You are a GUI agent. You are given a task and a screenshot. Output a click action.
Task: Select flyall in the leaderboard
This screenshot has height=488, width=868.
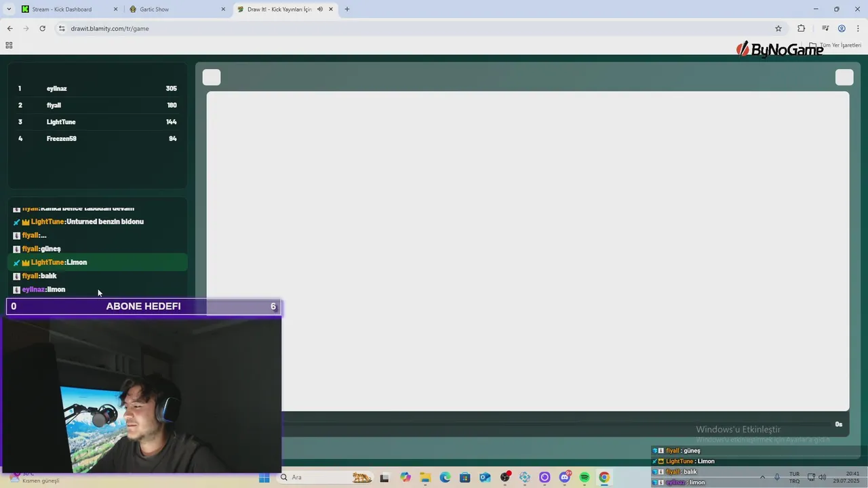coord(54,105)
